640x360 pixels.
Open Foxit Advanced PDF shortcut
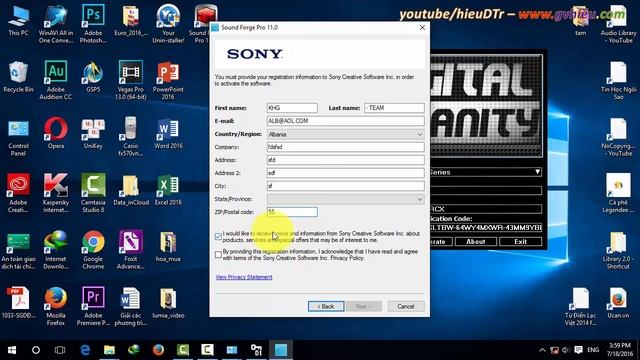131,250
